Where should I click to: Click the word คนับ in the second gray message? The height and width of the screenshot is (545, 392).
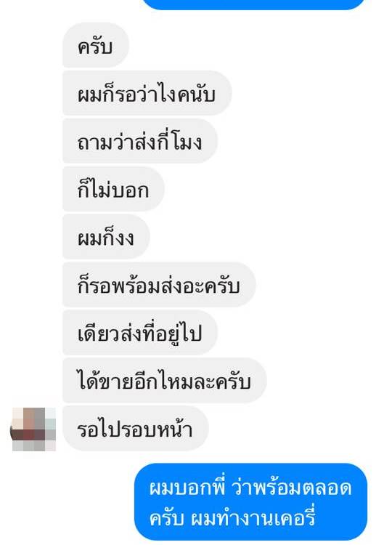196,94
